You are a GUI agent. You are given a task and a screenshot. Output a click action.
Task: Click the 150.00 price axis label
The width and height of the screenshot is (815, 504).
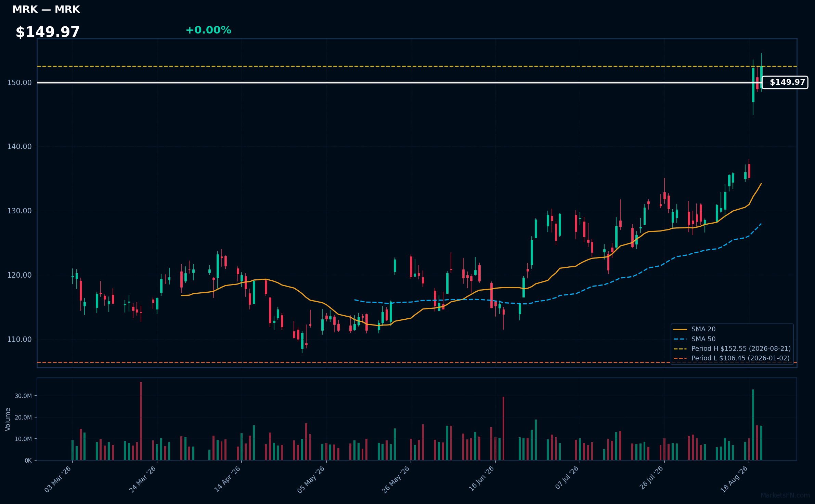[x=20, y=83]
